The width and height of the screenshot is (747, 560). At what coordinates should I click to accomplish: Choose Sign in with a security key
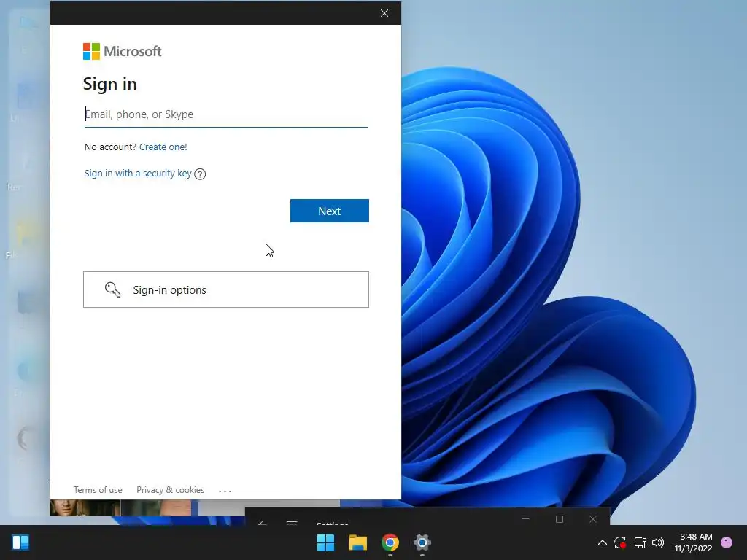(138, 174)
